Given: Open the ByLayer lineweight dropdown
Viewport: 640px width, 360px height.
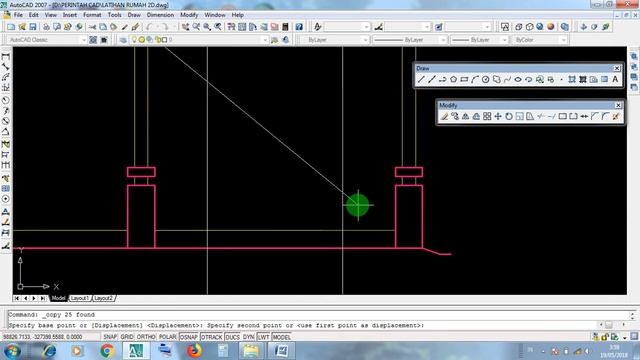Looking at the screenshot, I should click(x=504, y=40).
